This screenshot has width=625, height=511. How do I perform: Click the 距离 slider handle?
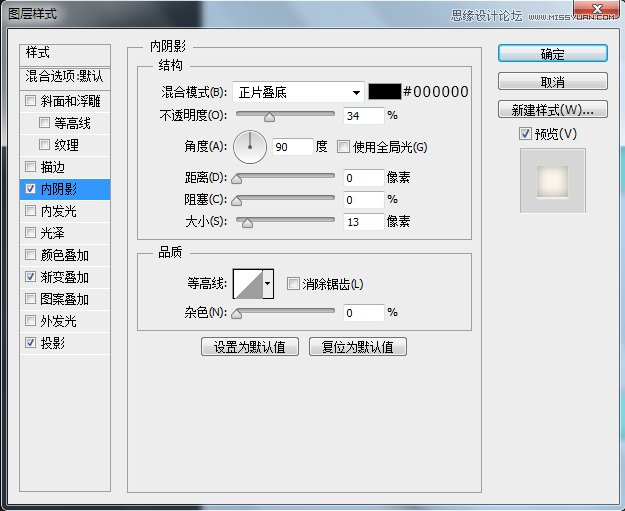pyautogui.click(x=237, y=179)
